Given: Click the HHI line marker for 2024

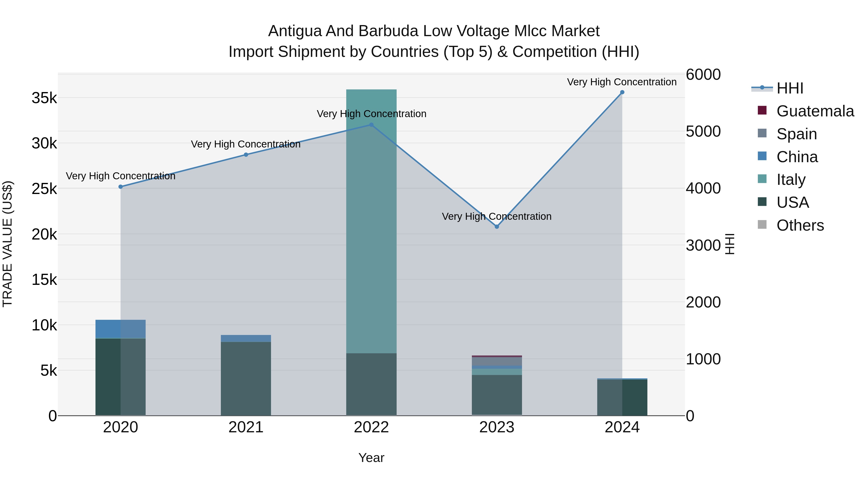Looking at the screenshot, I should pos(622,92).
